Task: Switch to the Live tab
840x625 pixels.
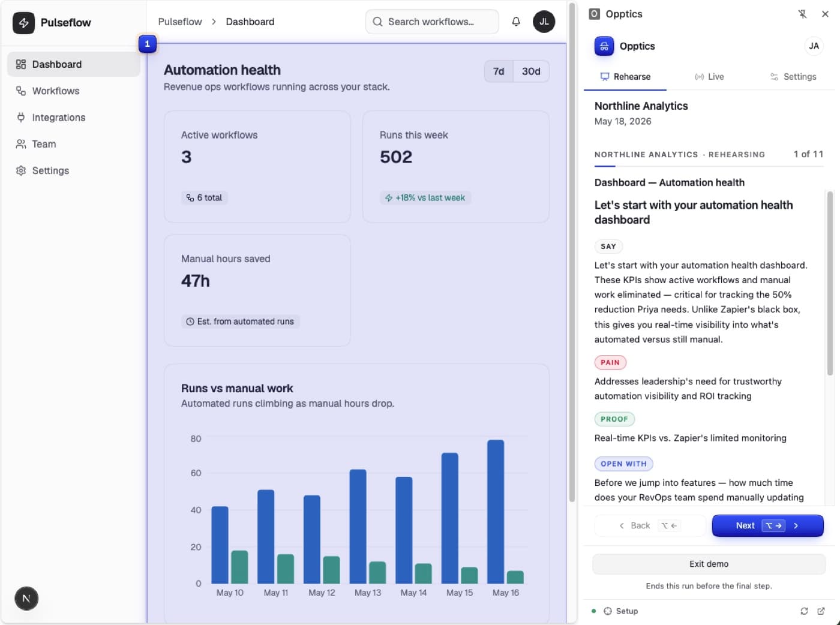Action: tap(709, 77)
